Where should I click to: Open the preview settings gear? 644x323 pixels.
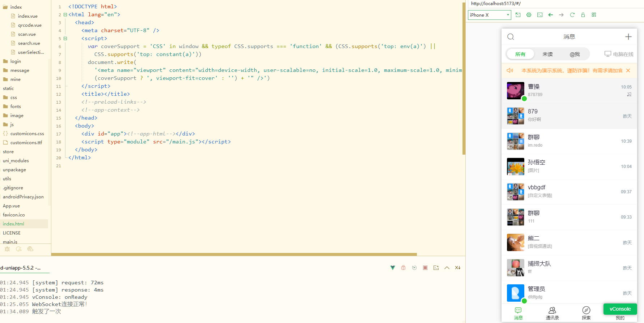click(x=529, y=15)
